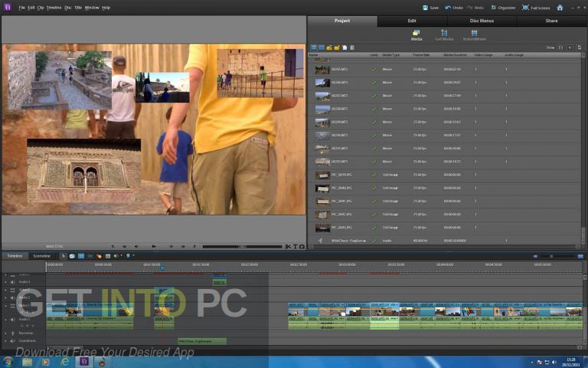This screenshot has width=588, height=368.
Task: Open the Media view icon
Action: [x=416, y=35]
